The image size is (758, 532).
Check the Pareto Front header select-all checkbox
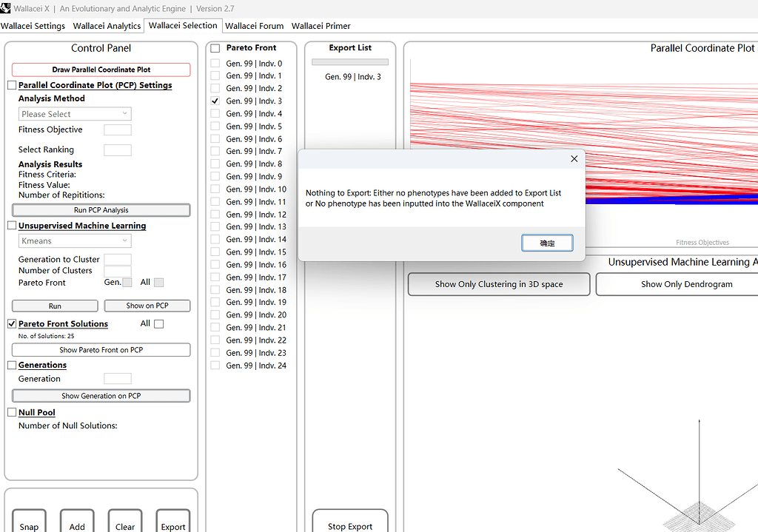(215, 48)
